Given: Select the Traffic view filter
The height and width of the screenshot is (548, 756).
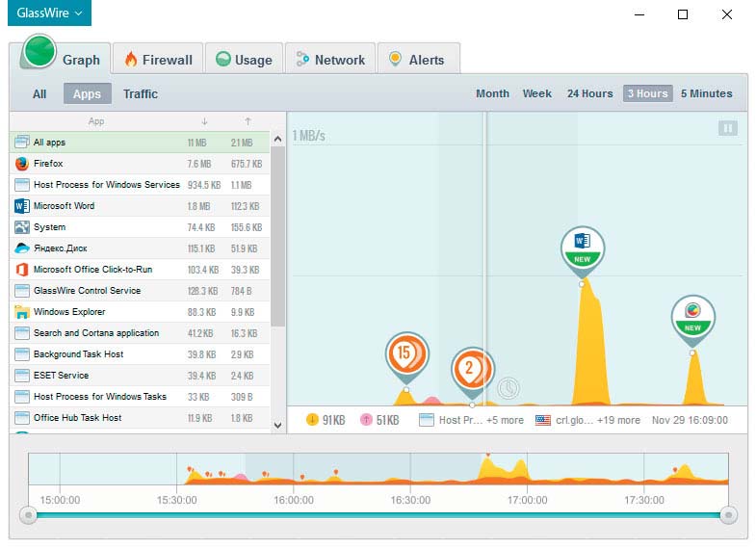Looking at the screenshot, I should pos(141,94).
